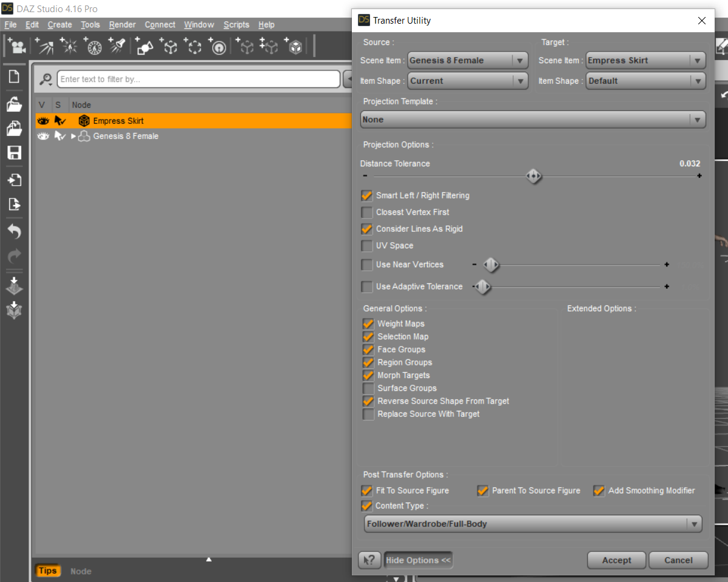The height and width of the screenshot is (582, 728).
Task: Click the New Scene file icon
Action: point(14,76)
